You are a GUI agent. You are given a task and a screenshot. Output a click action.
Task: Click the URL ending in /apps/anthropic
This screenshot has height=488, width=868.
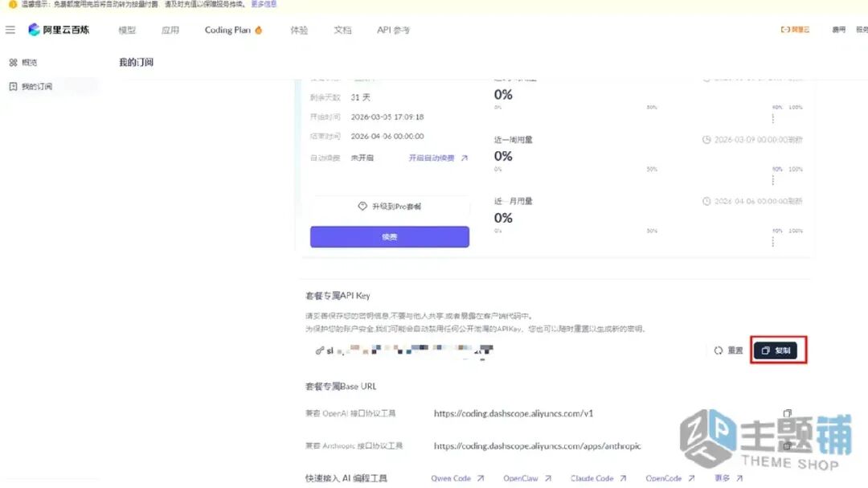pos(537,446)
